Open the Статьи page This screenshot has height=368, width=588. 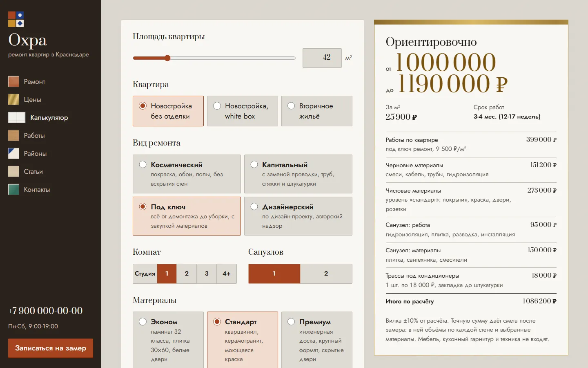[33, 172]
